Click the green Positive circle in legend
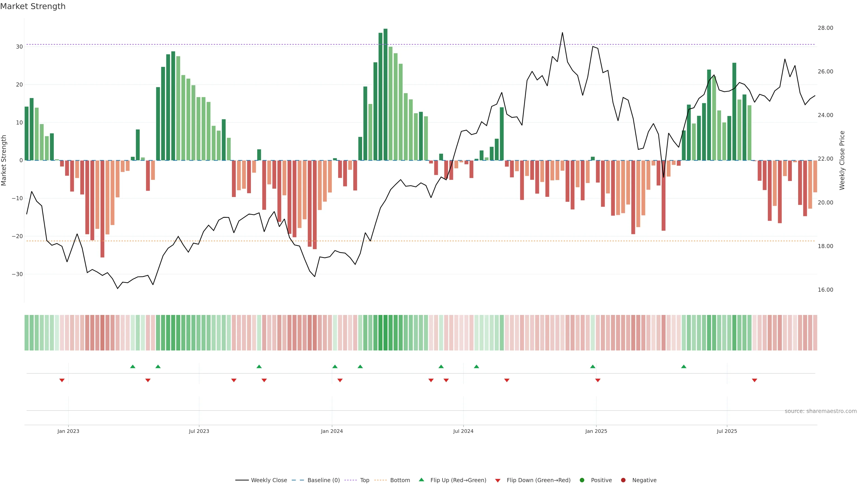Viewport: 868px width, 488px height. 582,480
